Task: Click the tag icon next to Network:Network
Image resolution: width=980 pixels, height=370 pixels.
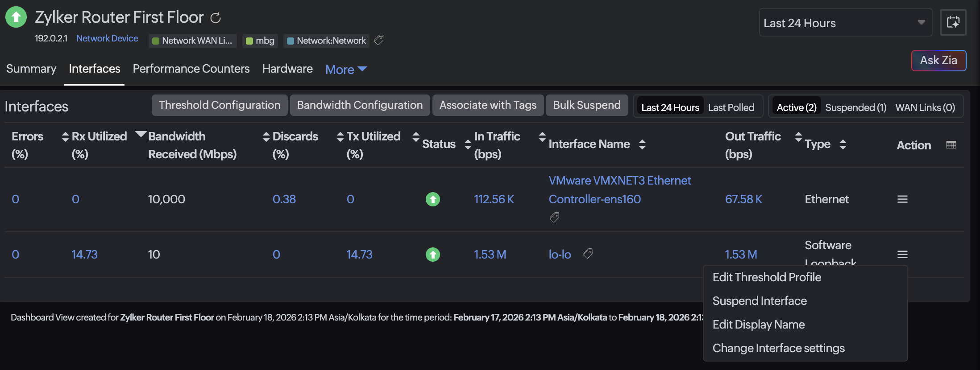Action: click(x=379, y=40)
